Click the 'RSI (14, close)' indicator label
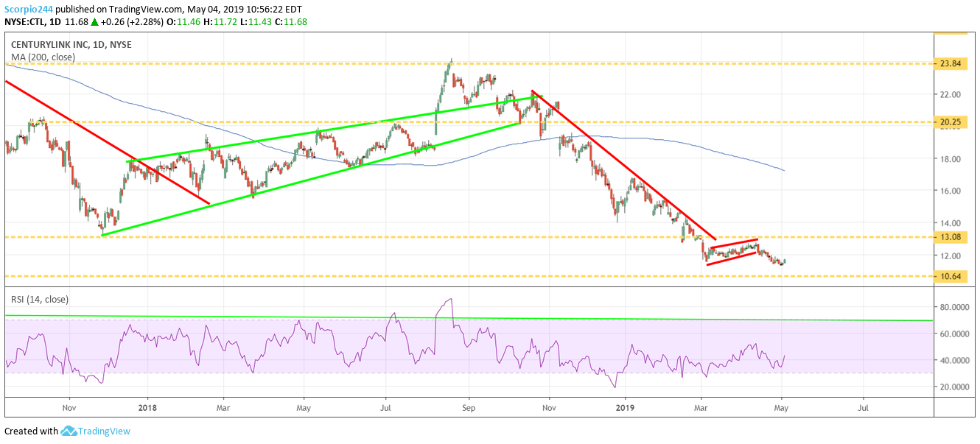This screenshot has height=444, width=980. [x=41, y=298]
